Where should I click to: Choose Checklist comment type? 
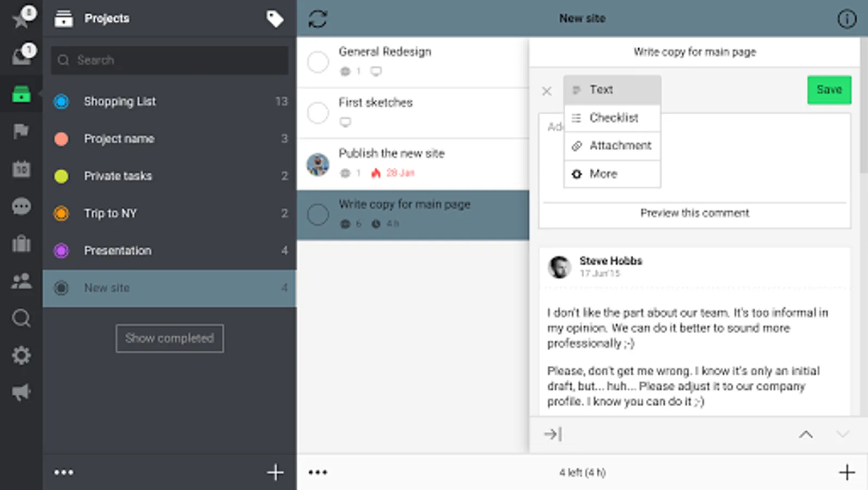[x=613, y=118]
